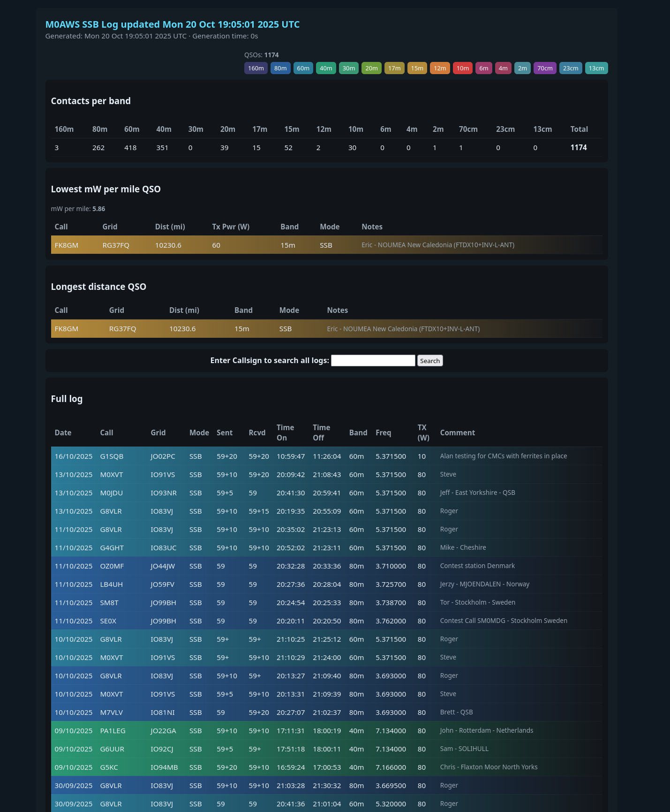Screen dimensions: 670x812
Task: Click callsign G5KC in the full log
Action: (109, 767)
